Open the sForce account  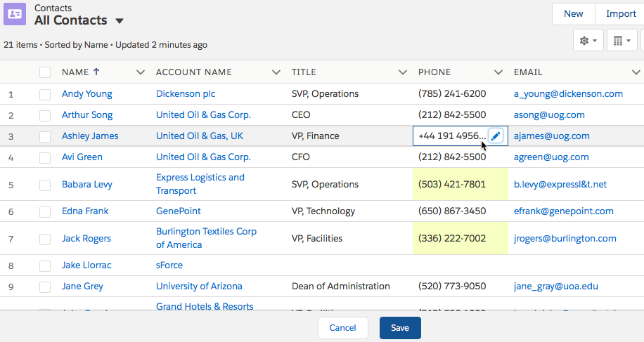(x=169, y=265)
